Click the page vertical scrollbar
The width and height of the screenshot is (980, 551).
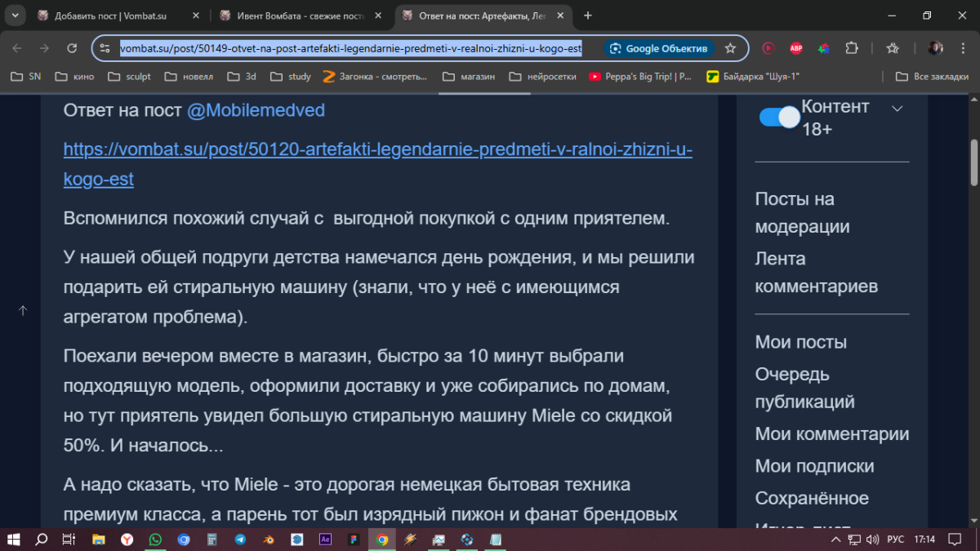point(973,162)
